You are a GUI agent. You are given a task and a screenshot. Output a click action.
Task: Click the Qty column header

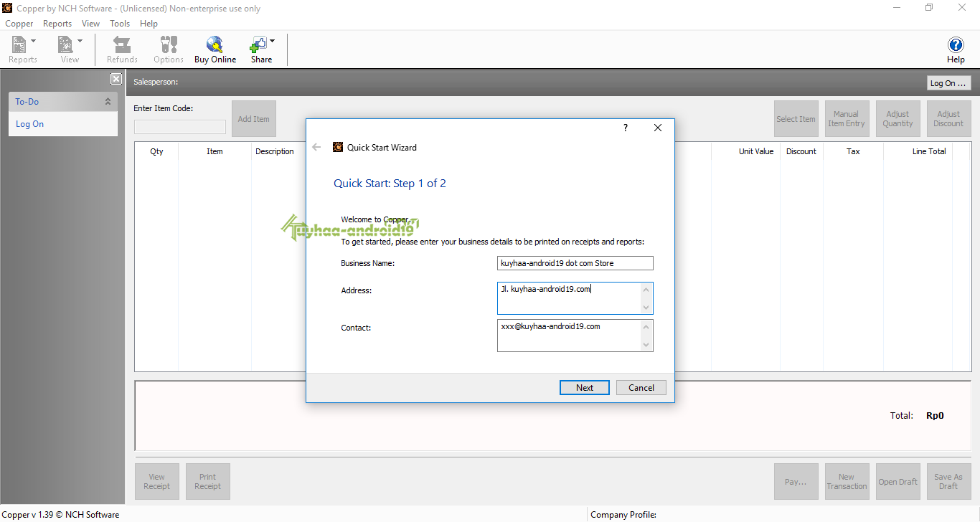(156, 151)
